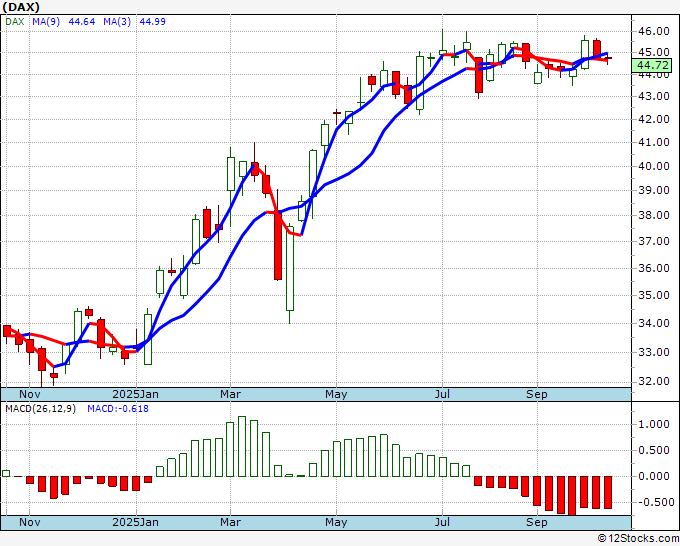Click Nov on the price chart time axis

(29, 394)
